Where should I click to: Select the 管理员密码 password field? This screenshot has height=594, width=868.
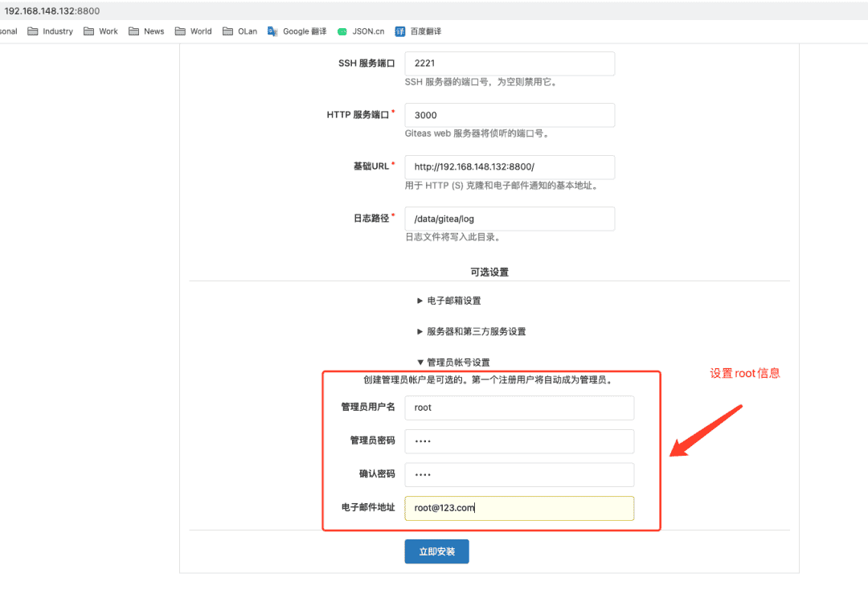point(519,441)
